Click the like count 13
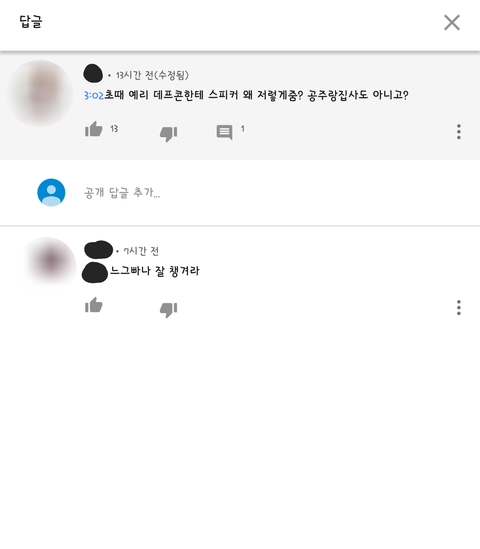 [114, 129]
